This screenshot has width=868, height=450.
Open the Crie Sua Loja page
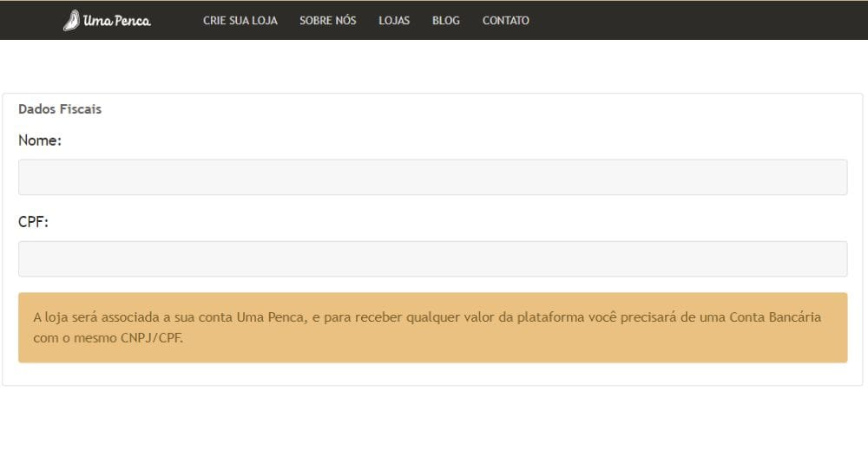coord(240,21)
